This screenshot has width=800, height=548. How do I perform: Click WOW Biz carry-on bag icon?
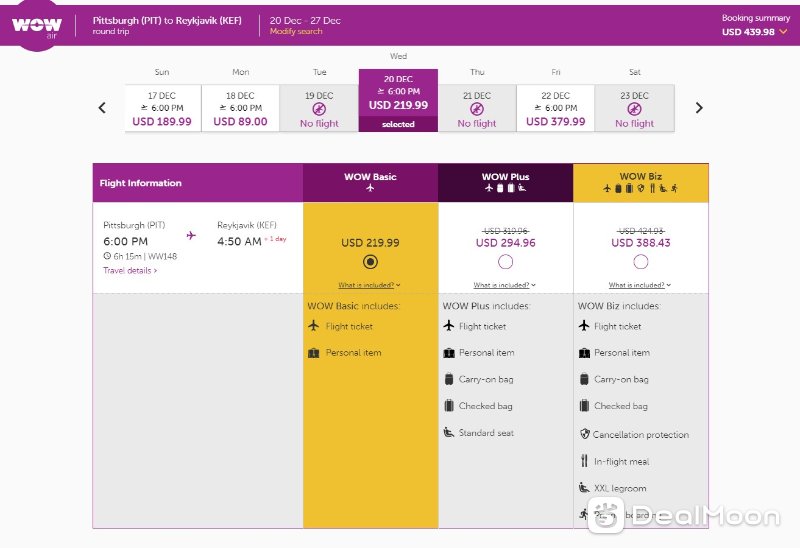click(584, 379)
